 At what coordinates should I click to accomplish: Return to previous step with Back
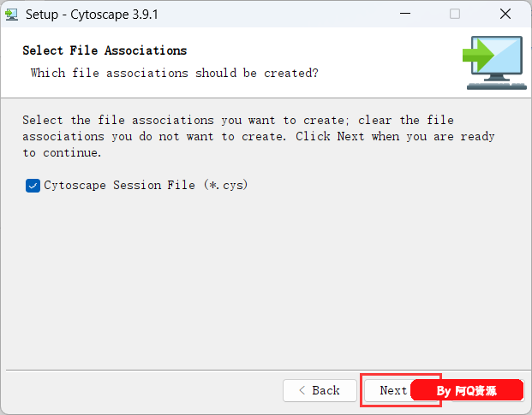320,390
